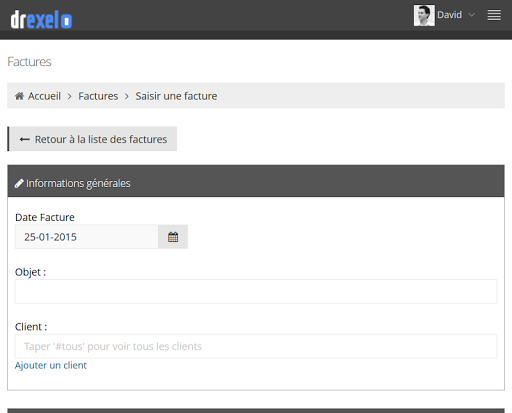Select Saisir une facture breadcrumb item
The width and height of the screenshot is (512, 413).
click(176, 96)
